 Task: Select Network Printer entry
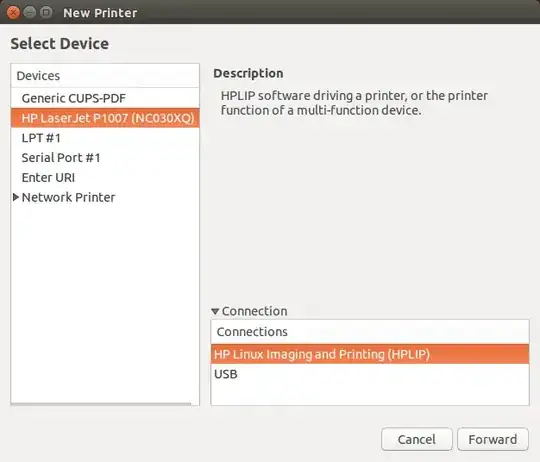click(x=105, y=197)
